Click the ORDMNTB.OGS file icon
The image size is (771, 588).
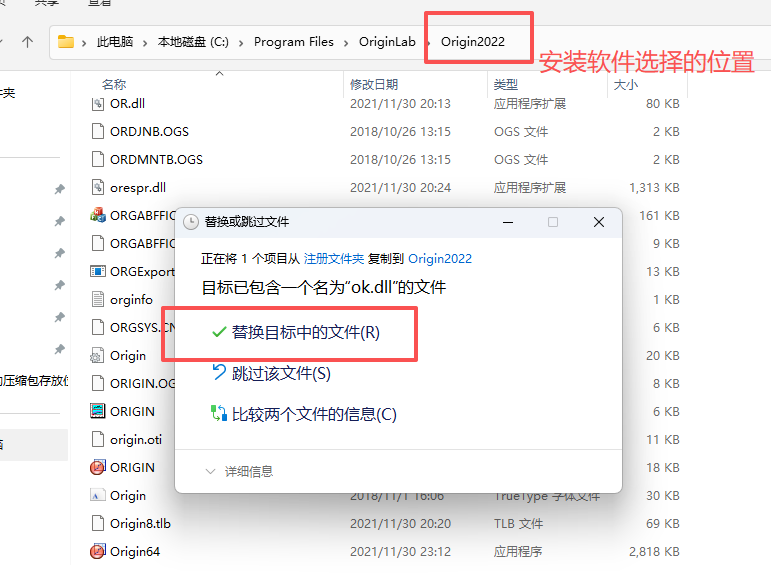coord(98,159)
